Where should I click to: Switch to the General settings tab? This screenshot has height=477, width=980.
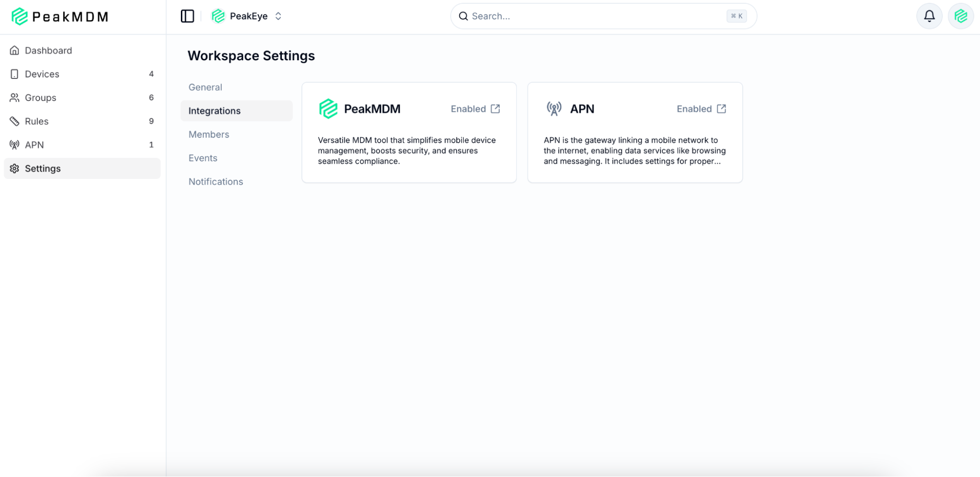click(205, 87)
